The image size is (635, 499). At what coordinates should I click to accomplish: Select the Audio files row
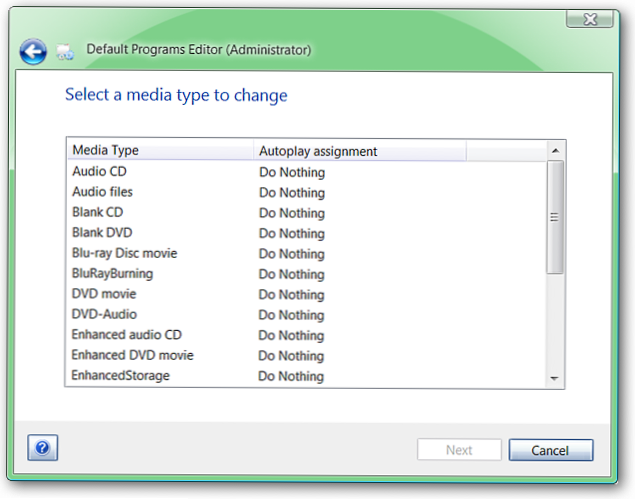tap(307, 192)
